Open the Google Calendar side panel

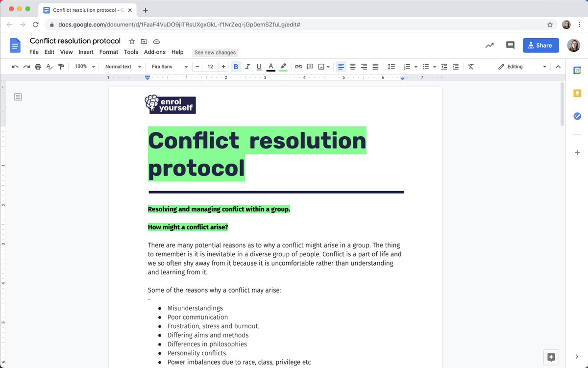coord(577,70)
